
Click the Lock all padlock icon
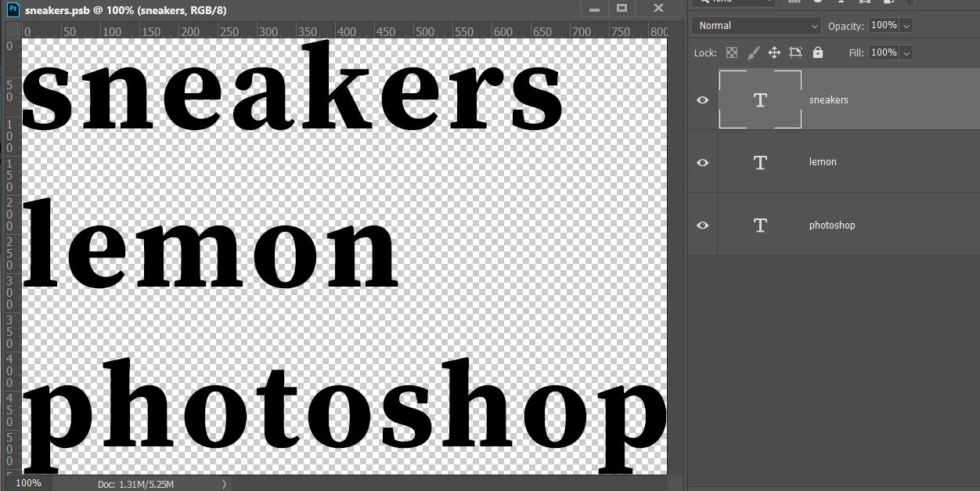coord(818,52)
